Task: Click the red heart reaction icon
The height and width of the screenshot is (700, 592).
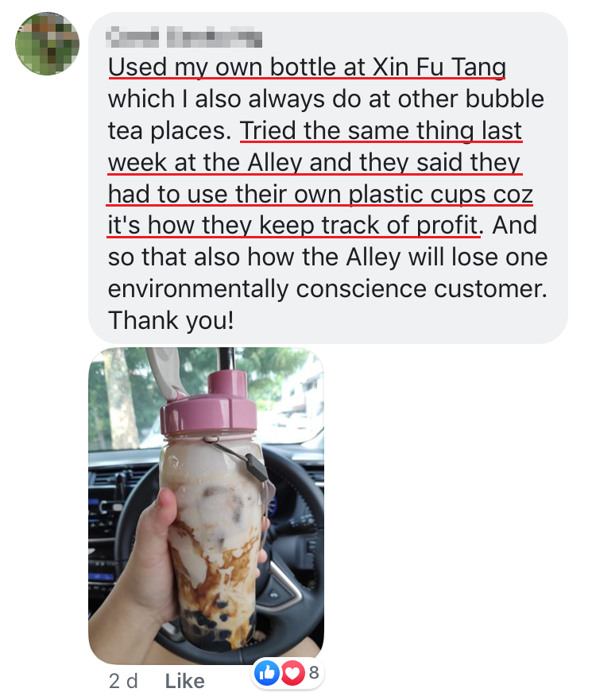Action: 292,672
